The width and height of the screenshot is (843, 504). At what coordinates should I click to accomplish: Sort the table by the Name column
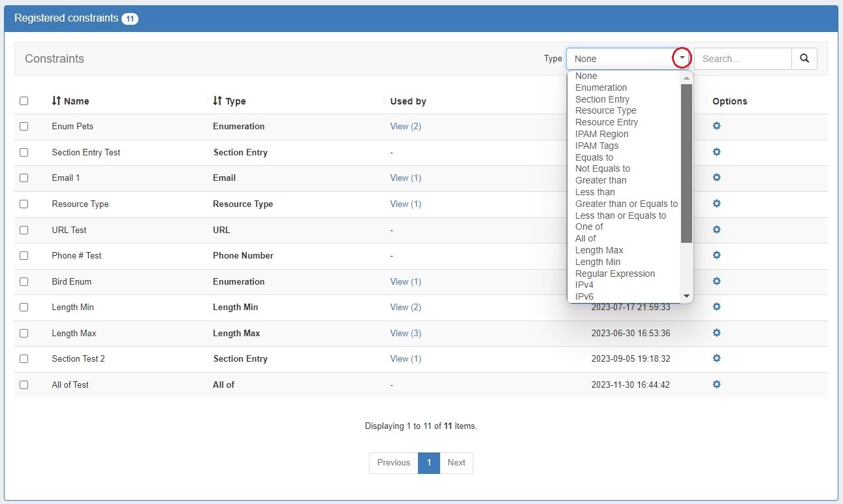tap(70, 101)
